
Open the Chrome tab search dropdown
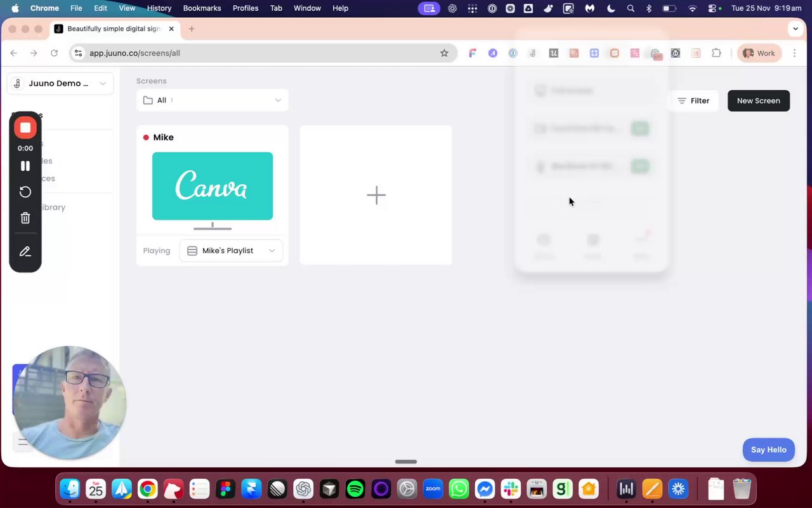point(796,29)
